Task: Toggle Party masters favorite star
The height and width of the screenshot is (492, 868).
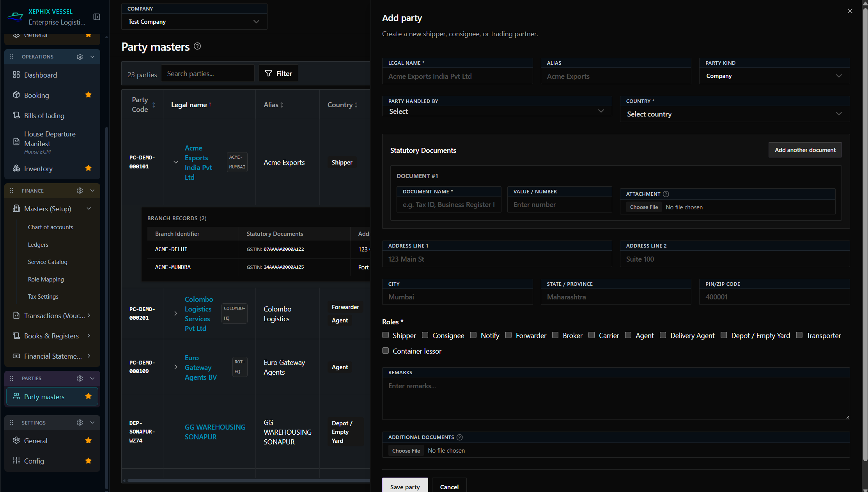Action: point(89,396)
